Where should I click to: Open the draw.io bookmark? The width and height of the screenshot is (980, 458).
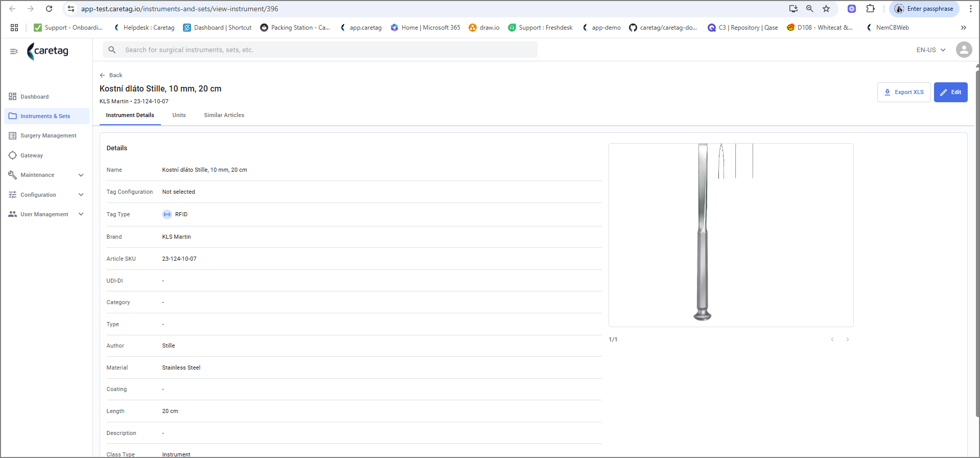point(484,28)
